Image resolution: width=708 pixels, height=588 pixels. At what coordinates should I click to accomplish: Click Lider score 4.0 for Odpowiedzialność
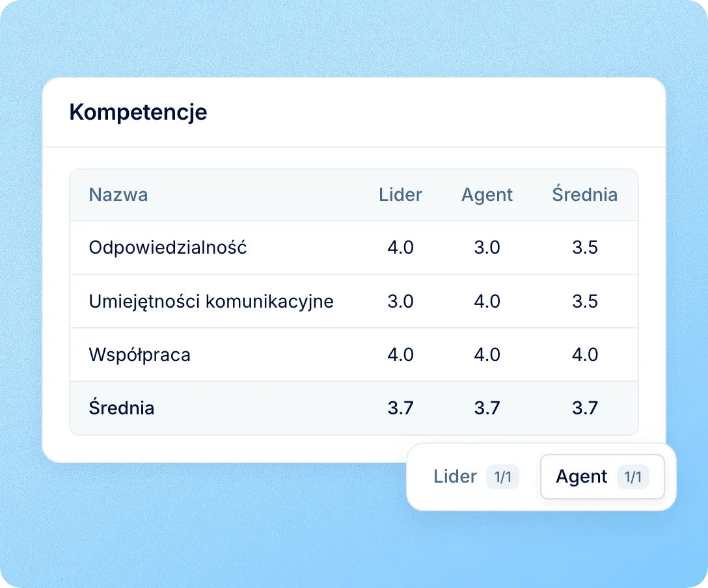coord(400,248)
